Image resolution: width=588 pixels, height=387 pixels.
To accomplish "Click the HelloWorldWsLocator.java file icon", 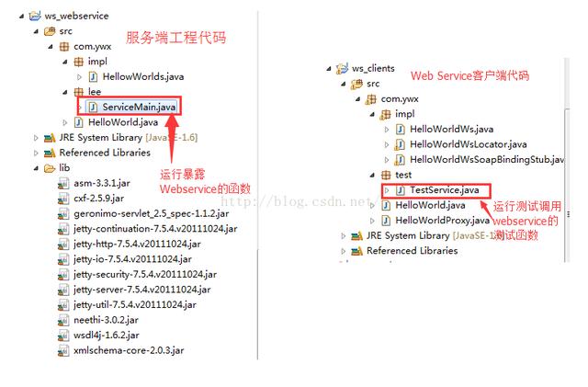I will click(x=400, y=144).
